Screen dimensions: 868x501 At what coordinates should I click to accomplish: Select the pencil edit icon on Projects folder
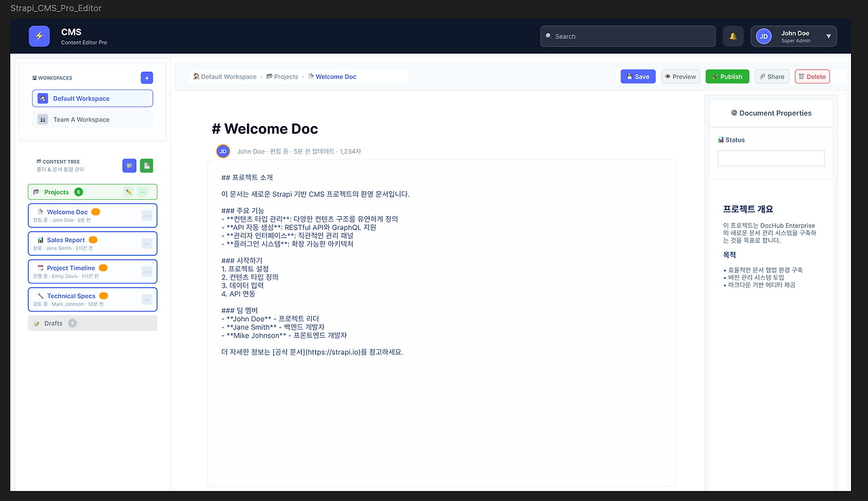click(x=128, y=192)
